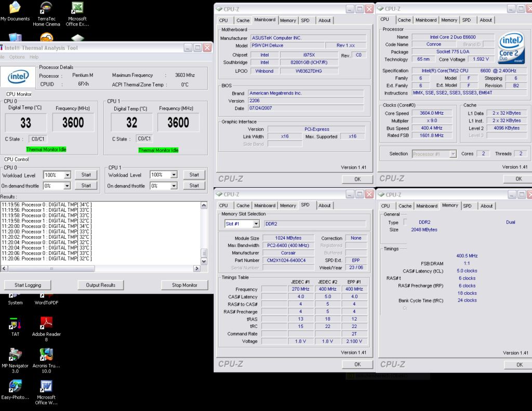The height and width of the screenshot is (411, 532).
Task: Click OK in the CPU-Z Mainboard window
Action: coord(357,179)
